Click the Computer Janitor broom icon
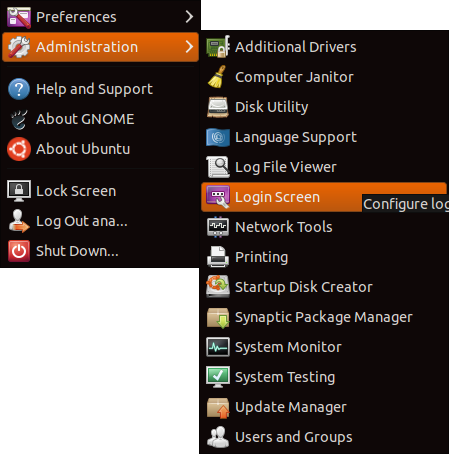Image resolution: width=449 pixels, height=454 pixels. pos(217,77)
